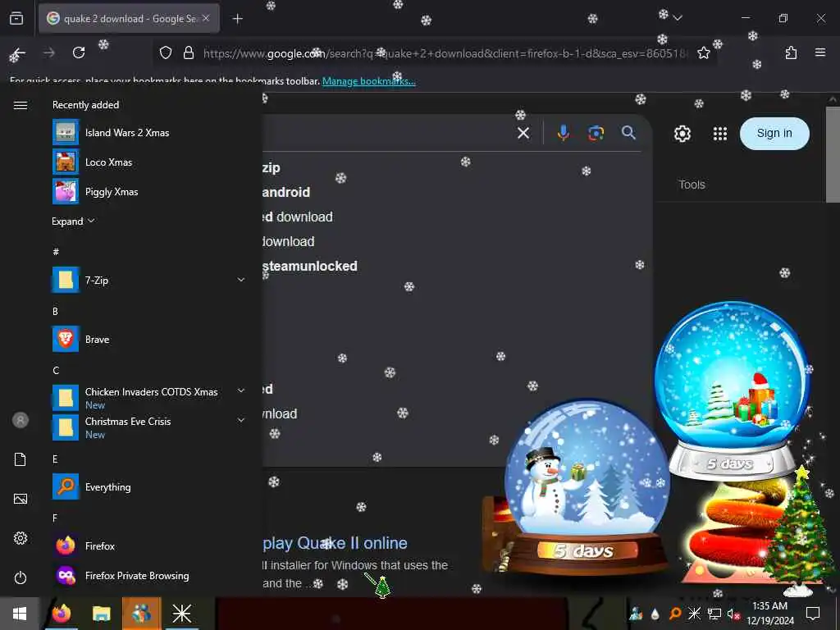The width and height of the screenshot is (840, 630).
Task: Clear the Google search box
Action: pos(523,133)
